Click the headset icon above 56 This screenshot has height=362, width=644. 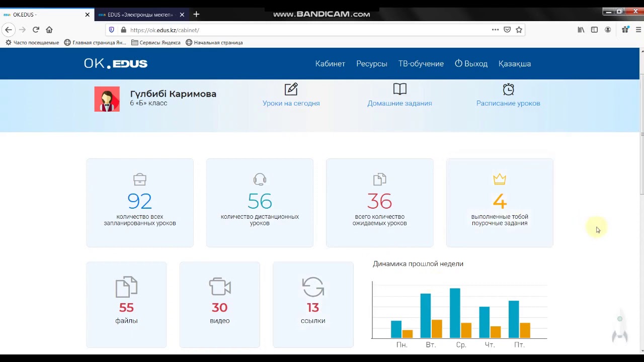click(x=260, y=179)
